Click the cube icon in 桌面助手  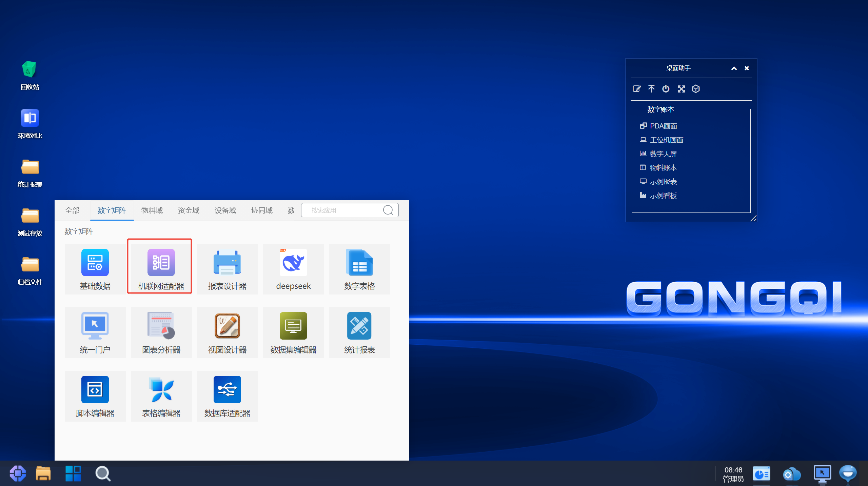[696, 89]
